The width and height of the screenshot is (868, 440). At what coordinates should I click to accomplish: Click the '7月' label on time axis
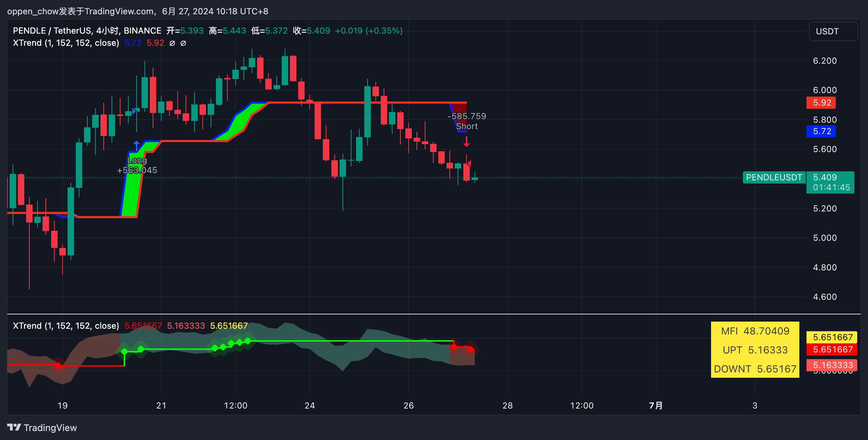pos(656,406)
